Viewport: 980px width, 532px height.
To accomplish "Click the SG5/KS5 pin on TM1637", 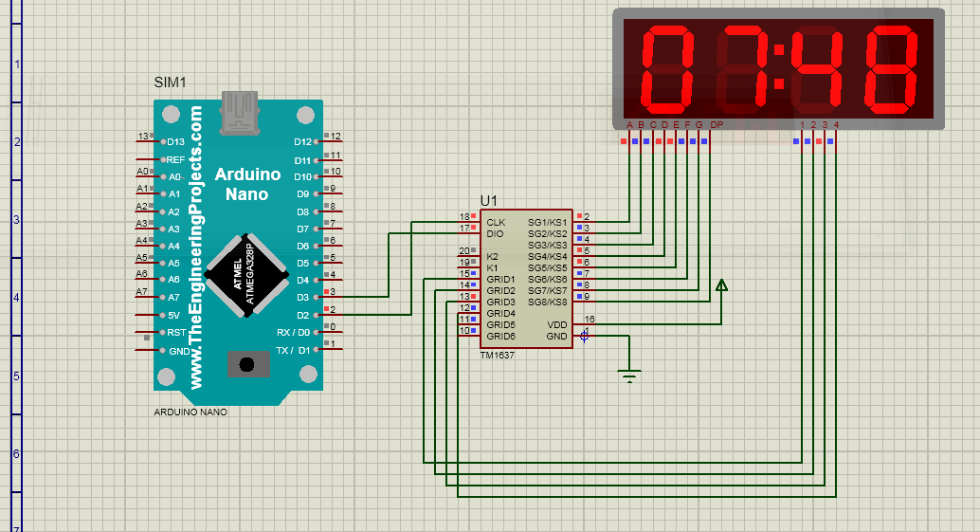I will pyautogui.click(x=548, y=268).
